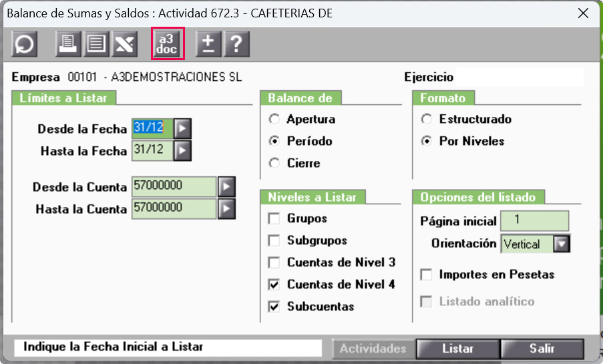Close the Balance de Sumas y Saldos window

tap(584, 13)
